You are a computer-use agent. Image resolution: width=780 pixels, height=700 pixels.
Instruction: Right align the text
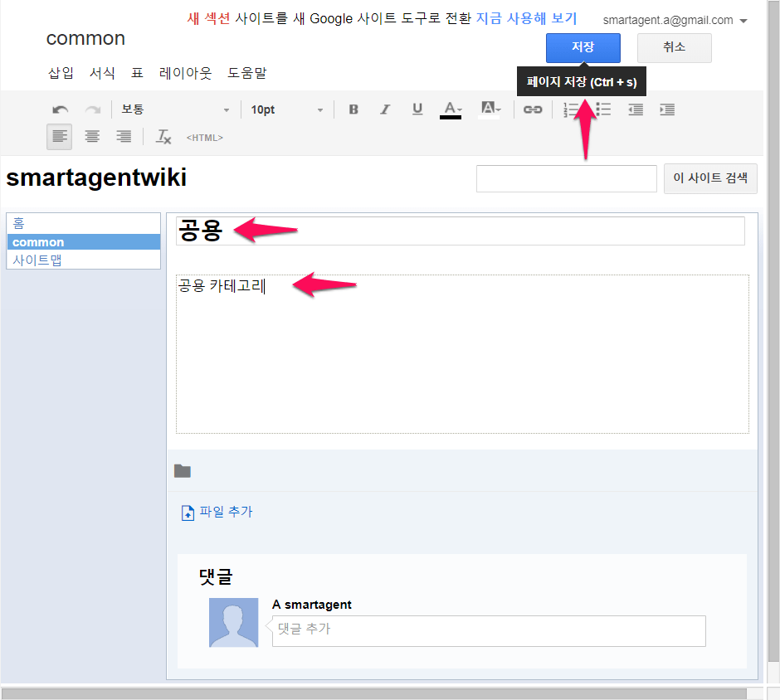124,137
